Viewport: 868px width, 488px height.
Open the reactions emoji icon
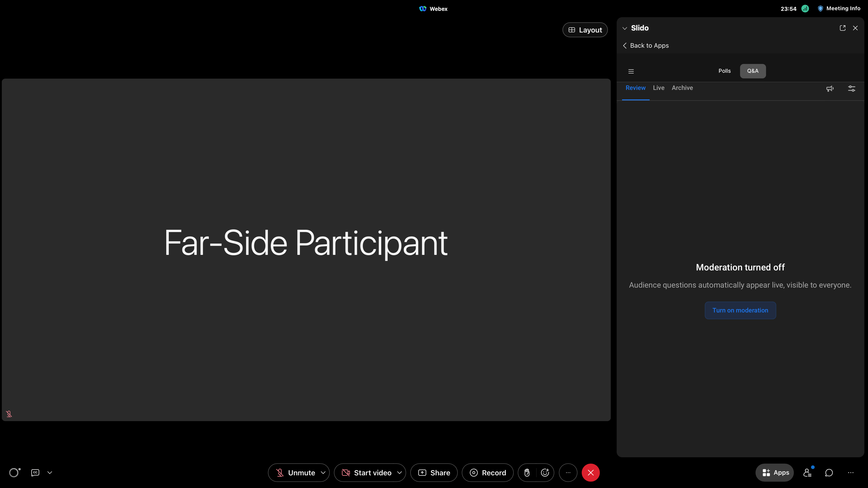(545, 472)
